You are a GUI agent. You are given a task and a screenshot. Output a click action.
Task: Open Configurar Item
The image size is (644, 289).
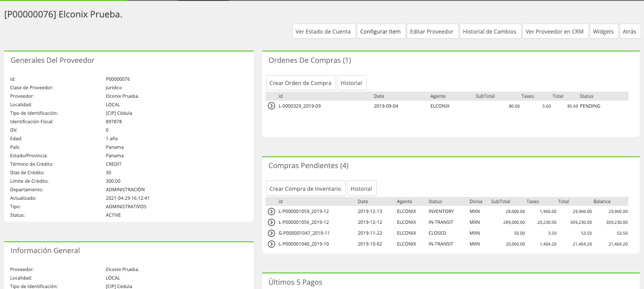pyautogui.click(x=381, y=32)
